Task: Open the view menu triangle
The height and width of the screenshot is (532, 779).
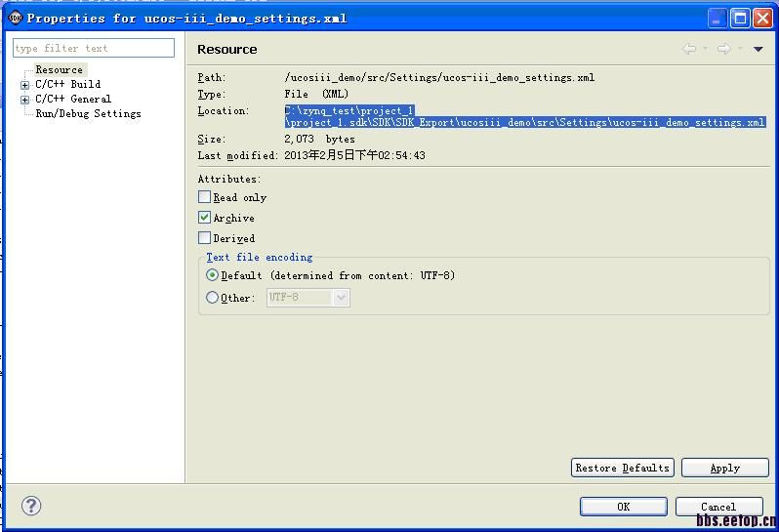Action: tap(758, 49)
